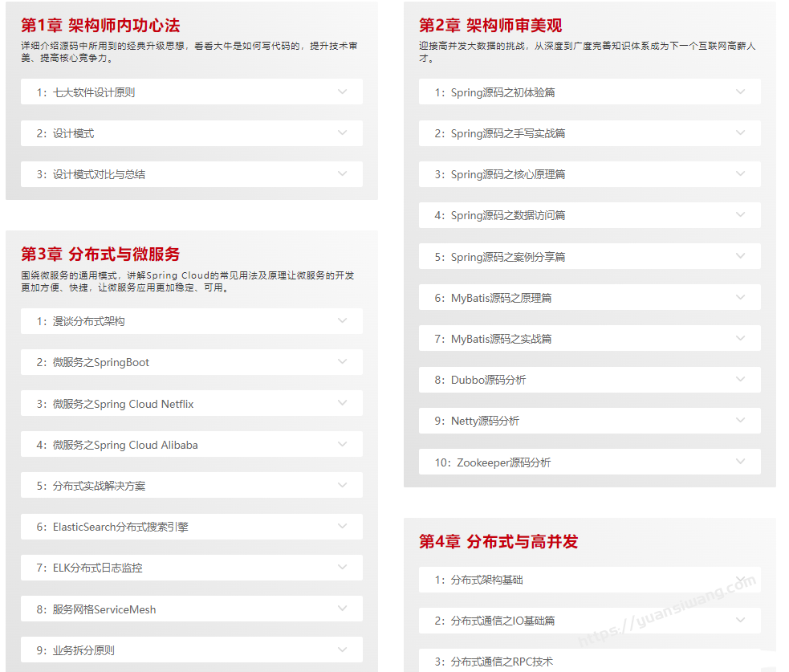This screenshot has height=672, width=789.
Task: Expand the Spring源码之数据访问篇 chevron
Action: [740, 214]
